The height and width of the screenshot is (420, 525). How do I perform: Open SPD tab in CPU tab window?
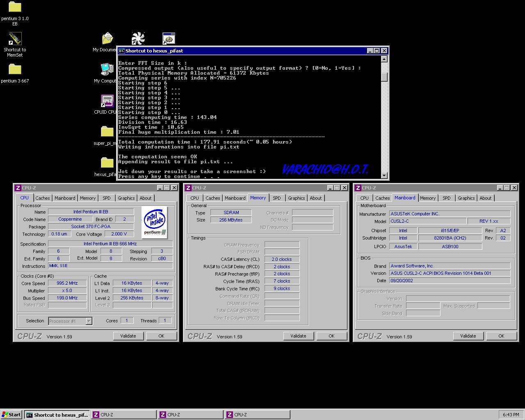107,198
